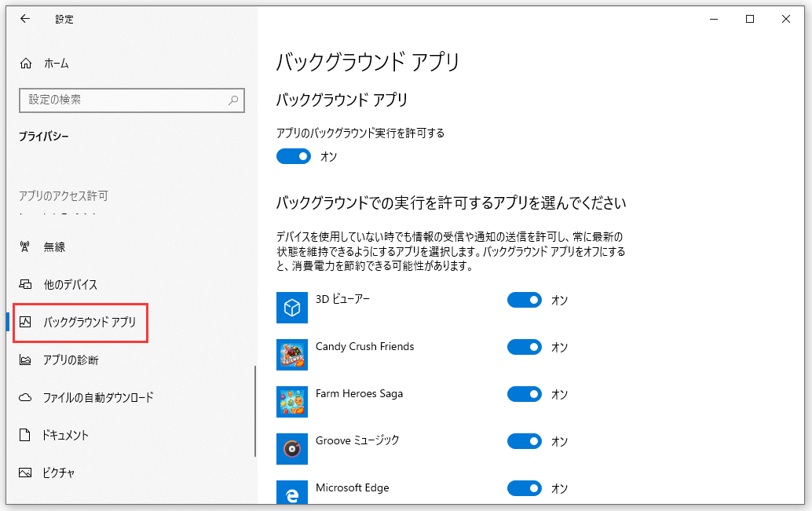Screen dimensions: 812x511
Task: Switch off Farm Heroes Saga background toggle
Action: pos(525,394)
